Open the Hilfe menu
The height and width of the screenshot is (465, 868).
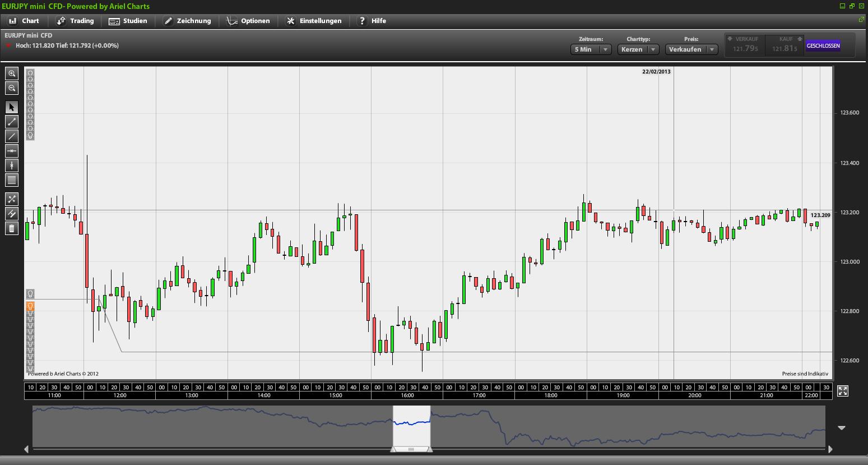click(x=372, y=21)
